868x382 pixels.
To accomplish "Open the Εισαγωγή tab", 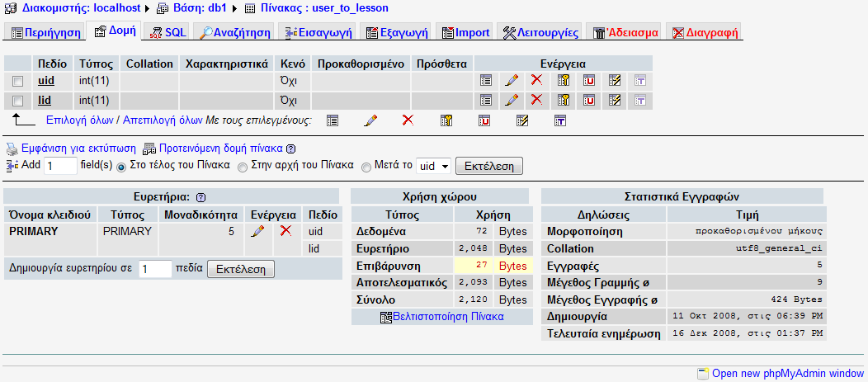I will (318, 33).
